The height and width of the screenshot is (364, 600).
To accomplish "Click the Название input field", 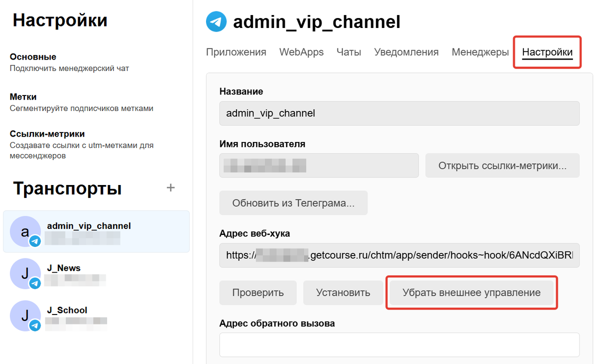I will tap(399, 113).
